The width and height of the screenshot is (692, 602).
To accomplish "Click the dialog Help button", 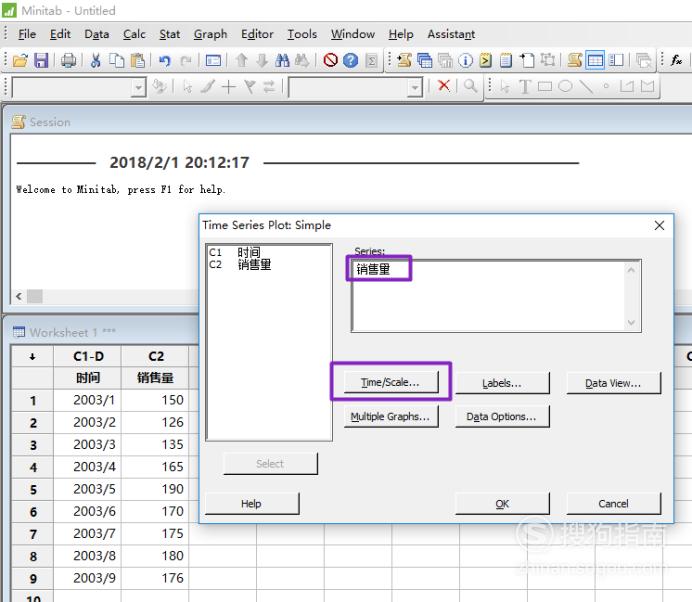I will [x=252, y=504].
